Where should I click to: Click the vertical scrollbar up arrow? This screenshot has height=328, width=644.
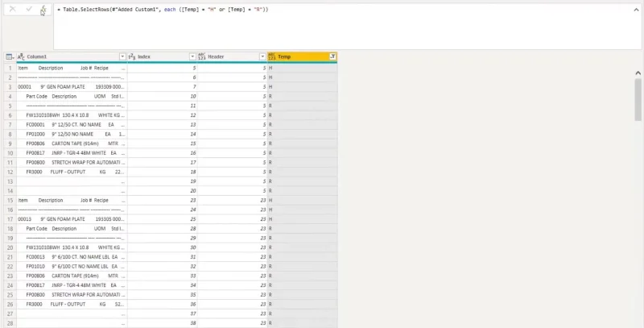tap(638, 73)
